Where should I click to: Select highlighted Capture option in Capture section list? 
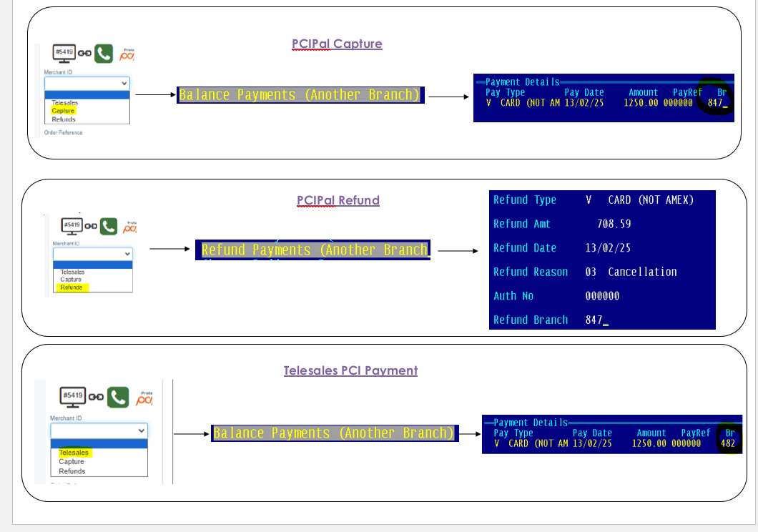point(63,111)
